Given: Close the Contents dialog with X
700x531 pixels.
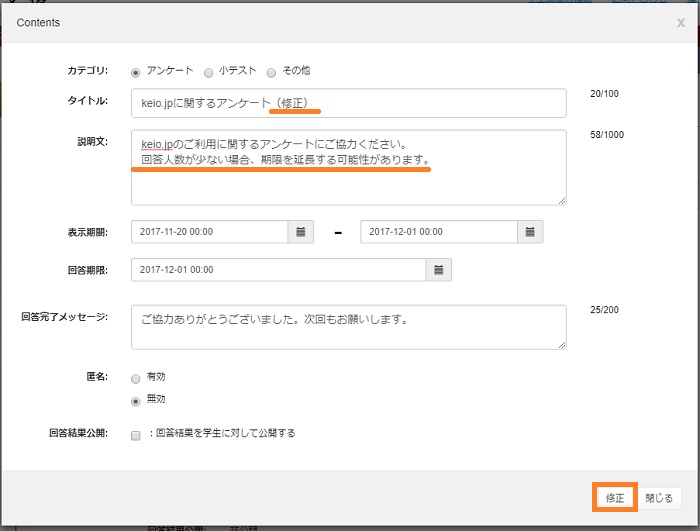Looking at the screenshot, I should (681, 22).
